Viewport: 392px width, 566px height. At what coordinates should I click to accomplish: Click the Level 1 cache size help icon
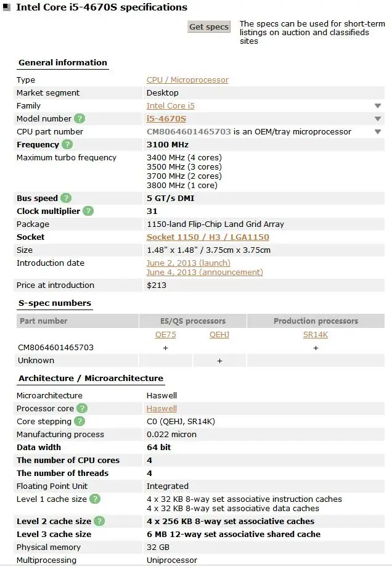(x=95, y=499)
